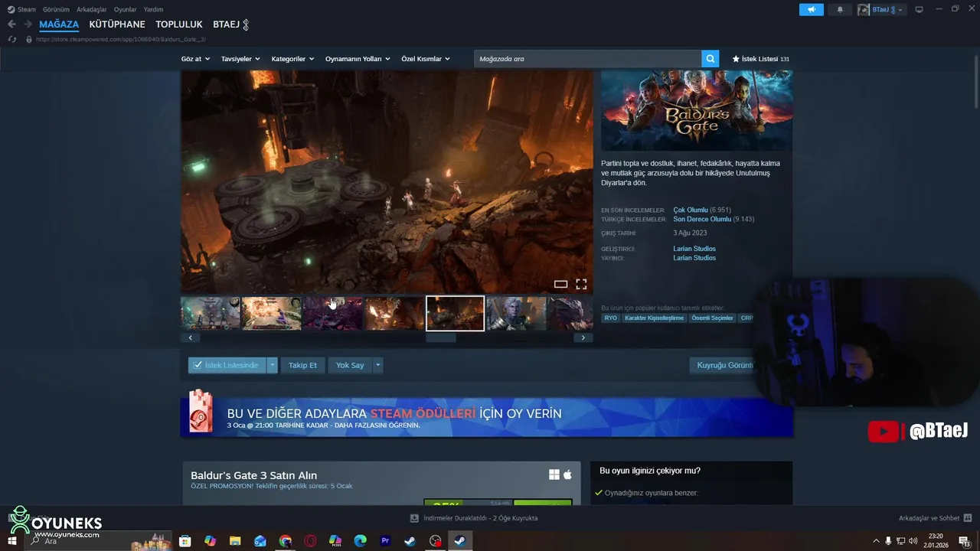Switch to the MAĞAZA tab
The width and height of the screenshot is (980, 551).
coord(59,24)
